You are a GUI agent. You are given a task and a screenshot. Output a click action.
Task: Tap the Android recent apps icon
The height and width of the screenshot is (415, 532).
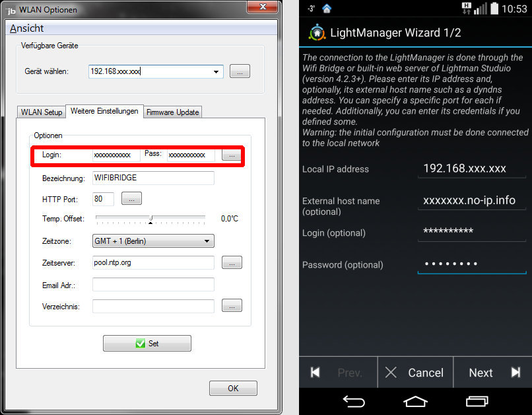pyautogui.click(x=477, y=401)
